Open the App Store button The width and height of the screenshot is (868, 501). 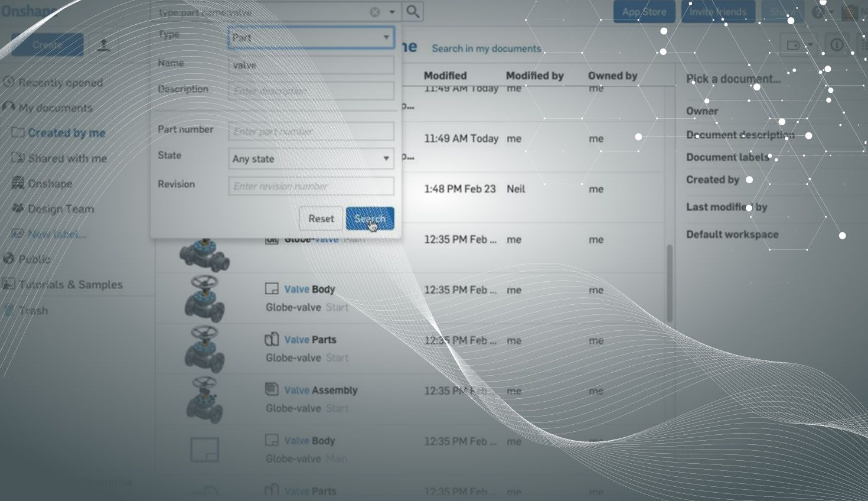click(x=644, y=12)
